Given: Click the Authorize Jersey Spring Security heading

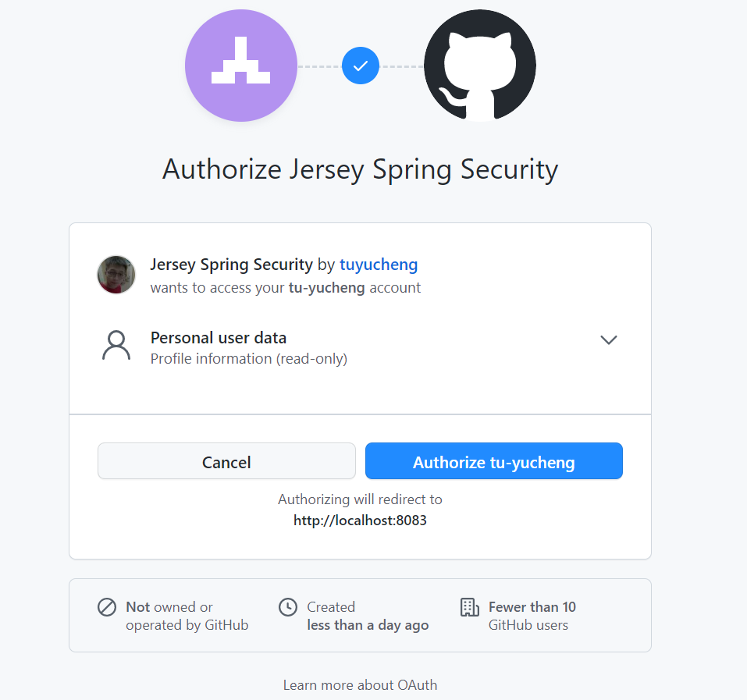Looking at the screenshot, I should point(360,169).
